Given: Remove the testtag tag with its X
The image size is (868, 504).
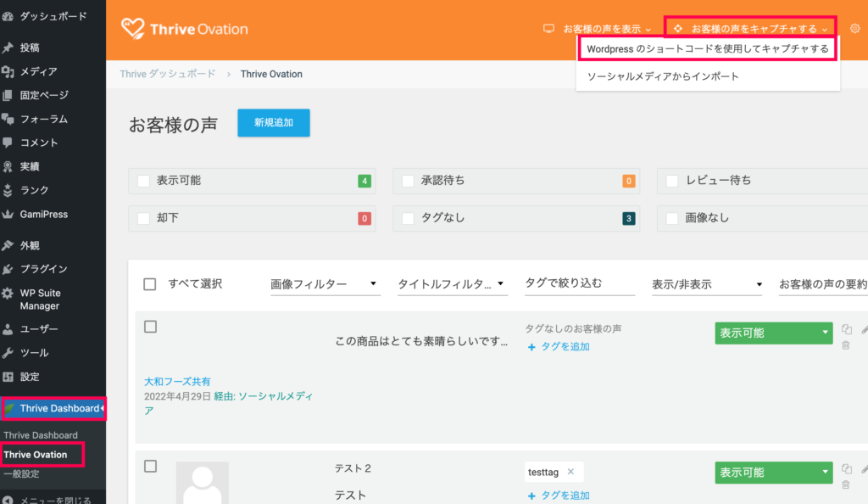Looking at the screenshot, I should coord(570,472).
